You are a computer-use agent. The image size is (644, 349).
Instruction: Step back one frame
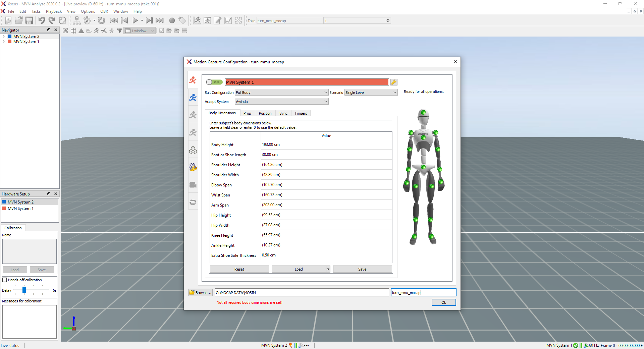coord(124,20)
